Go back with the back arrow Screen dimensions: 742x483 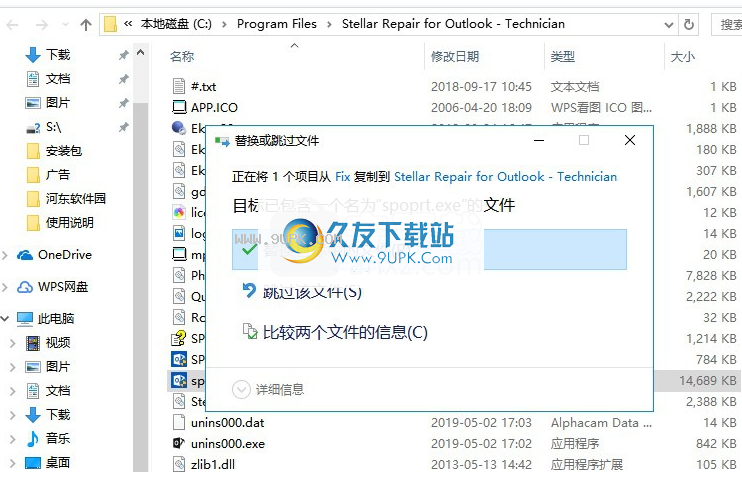tap(12, 24)
